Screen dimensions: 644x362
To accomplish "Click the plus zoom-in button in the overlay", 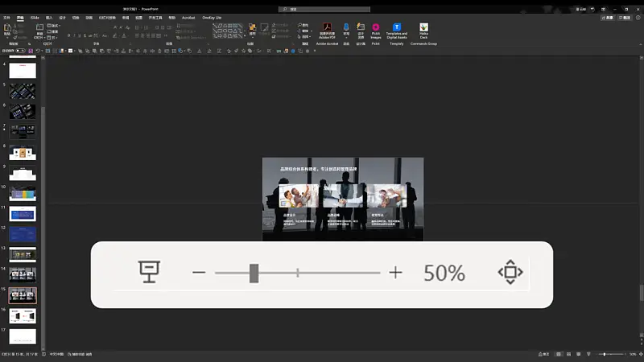I will [x=395, y=272].
